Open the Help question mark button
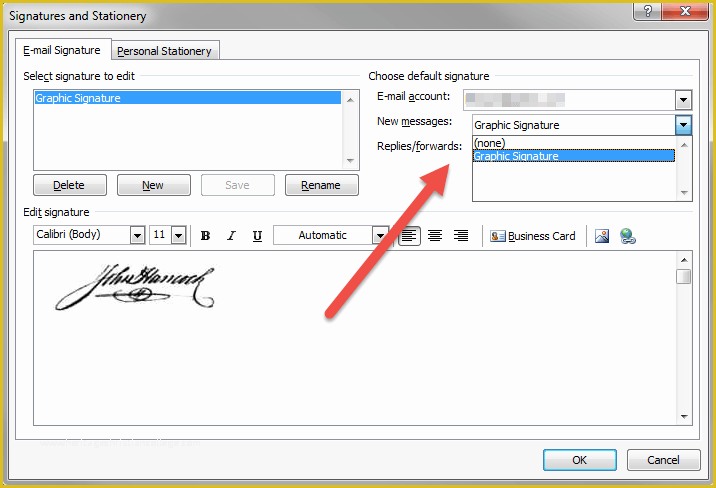The height and width of the screenshot is (488, 716). (x=647, y=10)
